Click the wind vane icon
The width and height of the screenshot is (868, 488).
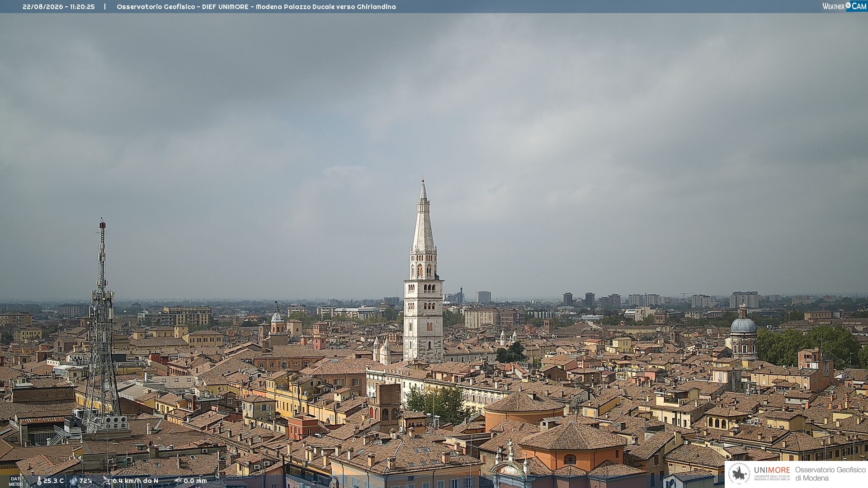point(107,481)
